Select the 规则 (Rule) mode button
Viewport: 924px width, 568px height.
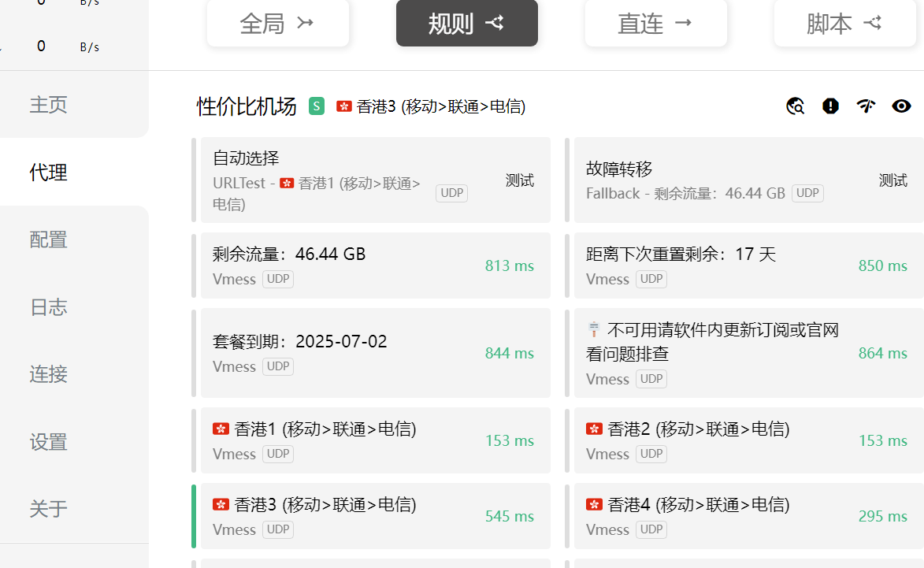(x=466, y=23)
